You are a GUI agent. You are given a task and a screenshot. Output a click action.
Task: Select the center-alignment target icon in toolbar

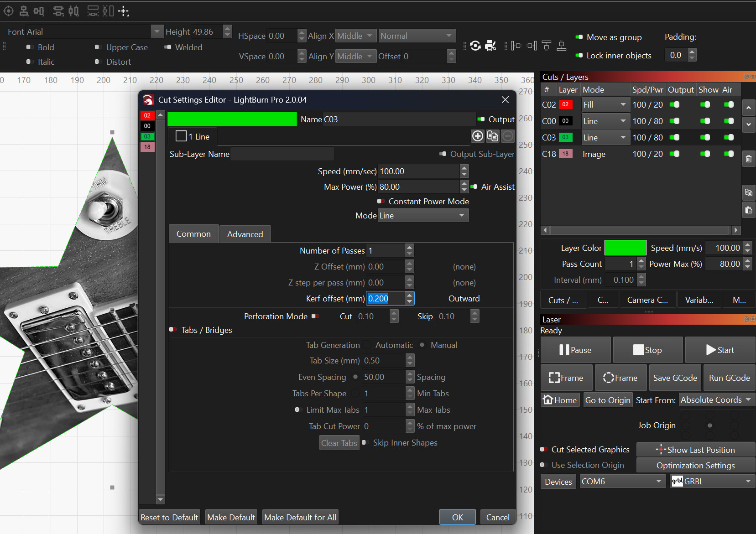click(8, 11)
